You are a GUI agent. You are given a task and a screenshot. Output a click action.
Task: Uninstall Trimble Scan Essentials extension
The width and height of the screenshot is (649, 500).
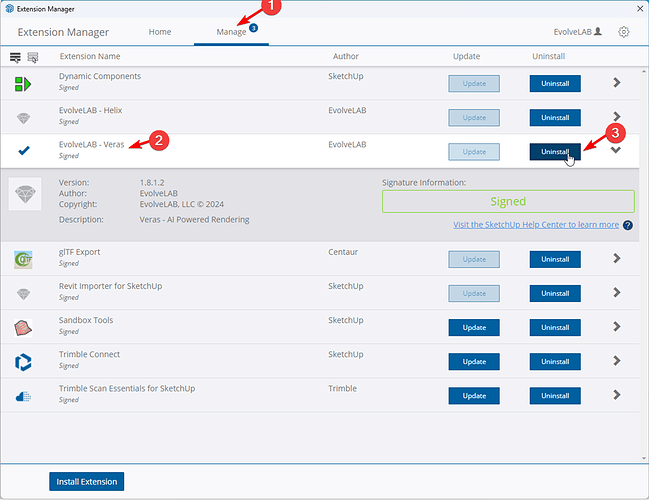[555, 396]
